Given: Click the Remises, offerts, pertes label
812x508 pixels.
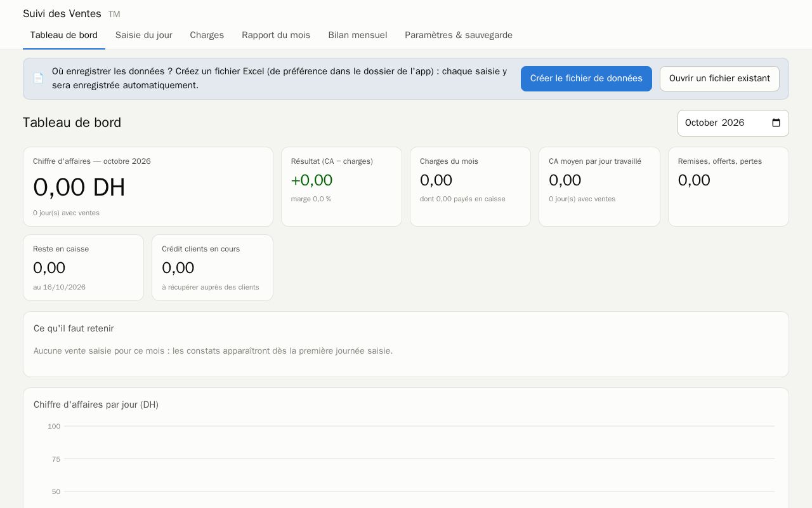Looking at the screenshot, I should coord(720,161).
